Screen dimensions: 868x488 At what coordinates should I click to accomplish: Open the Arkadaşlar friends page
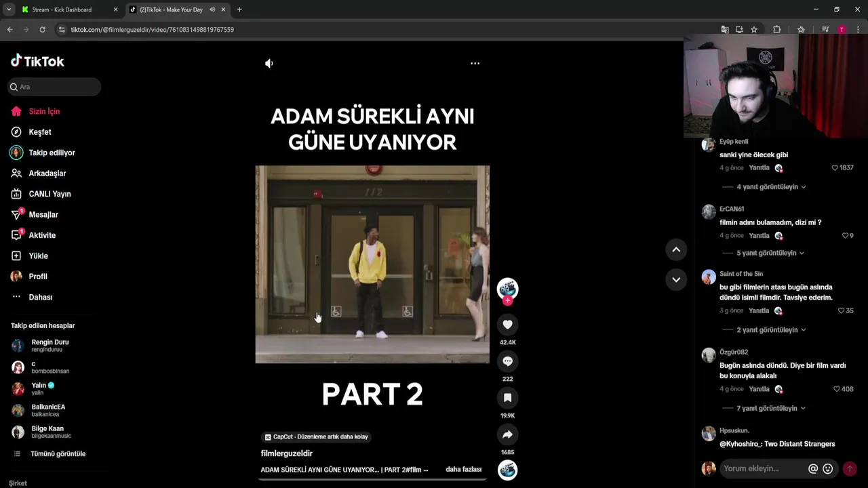click(39, 174)
